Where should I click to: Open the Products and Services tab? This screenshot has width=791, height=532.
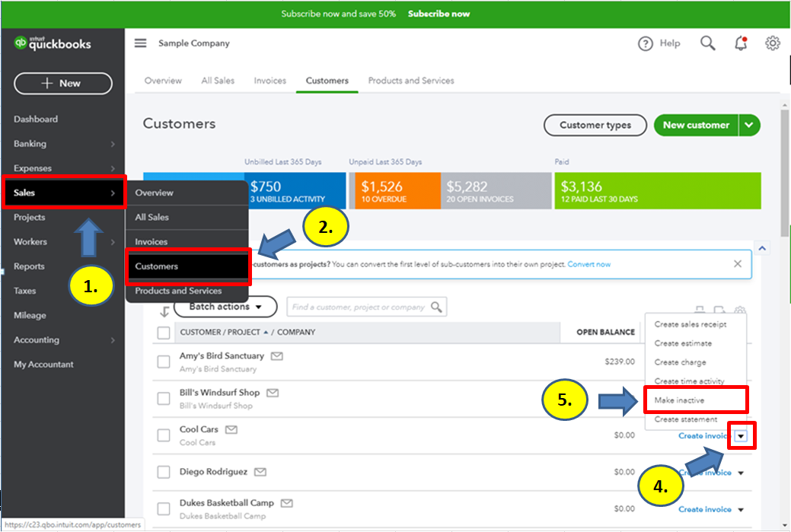click(x=411, y=81)
